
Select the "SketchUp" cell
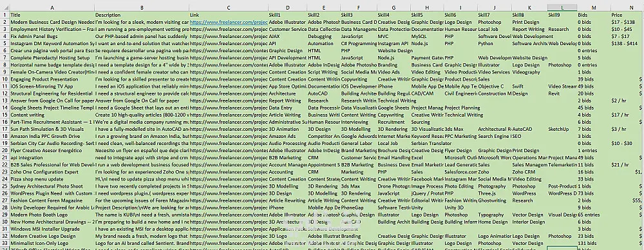(562, 130)
